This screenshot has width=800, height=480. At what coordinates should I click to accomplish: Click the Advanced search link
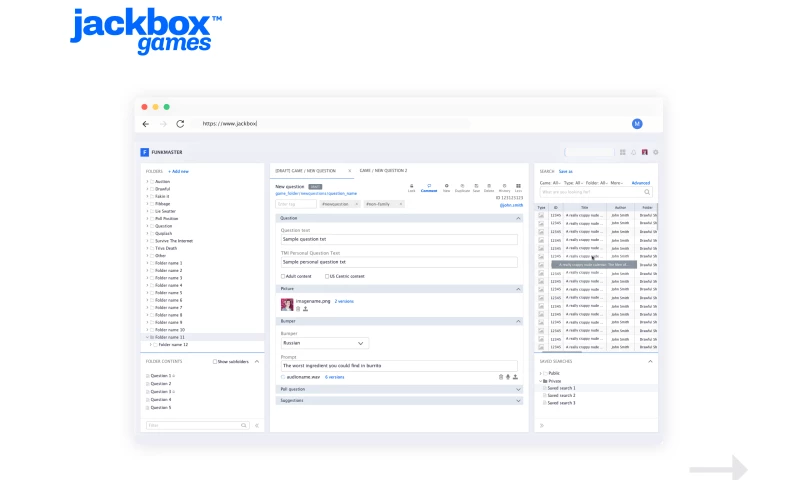coord(640,183)
